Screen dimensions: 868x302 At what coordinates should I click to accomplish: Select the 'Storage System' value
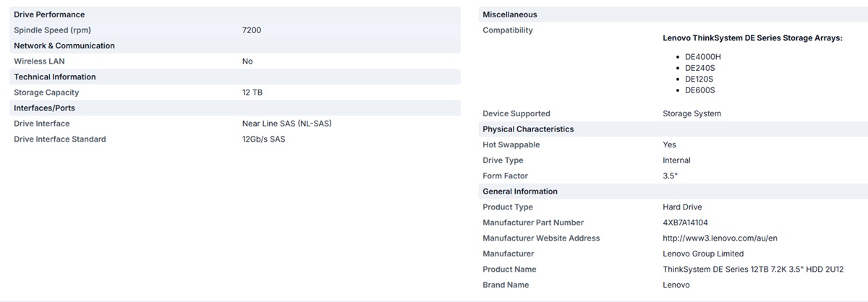(x=692, y=113)
